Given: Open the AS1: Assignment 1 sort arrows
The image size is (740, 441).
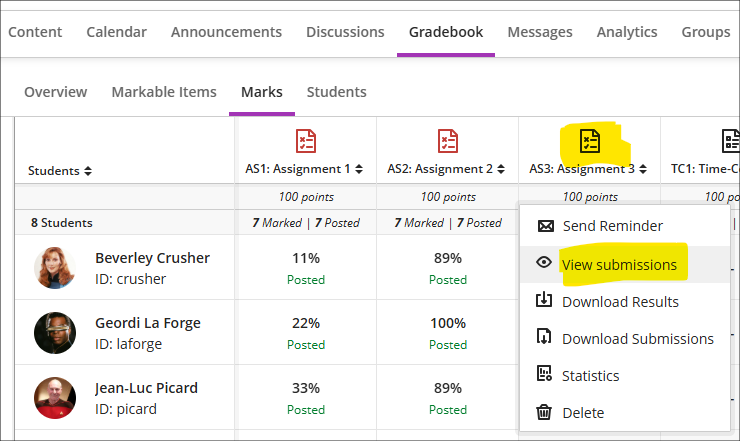Looking at the screenshot, I should coord(359,169).
